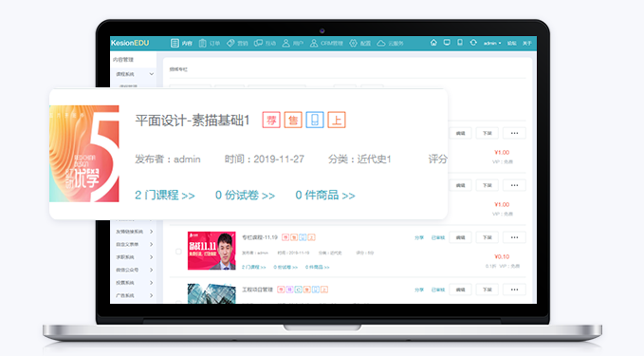The image size is (644, 356).
Task: Open the more (...) menu for 工程项目管理
Action: (514, 290)
